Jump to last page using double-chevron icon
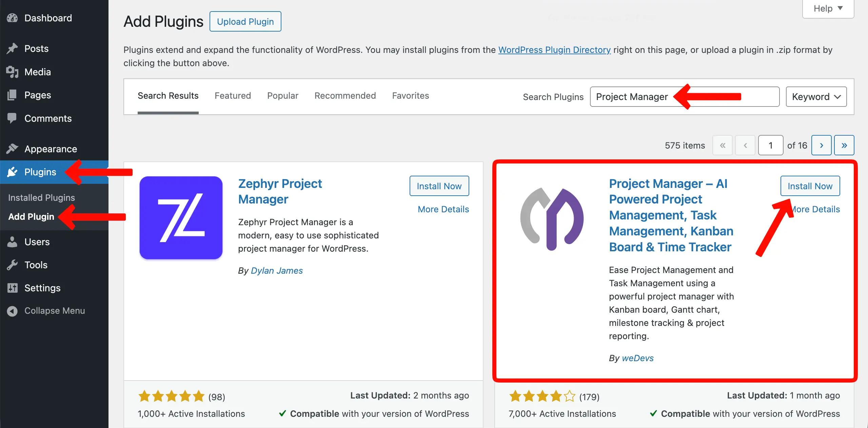Image resolution: width=868 pixels, height=428 pixels. pos(844,145)
